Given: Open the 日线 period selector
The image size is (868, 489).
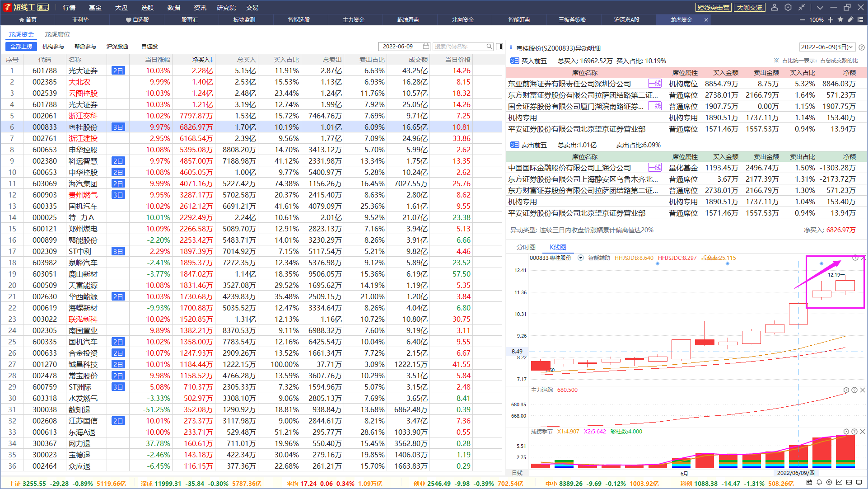Looking at the screenshot, I should point(517,473).
